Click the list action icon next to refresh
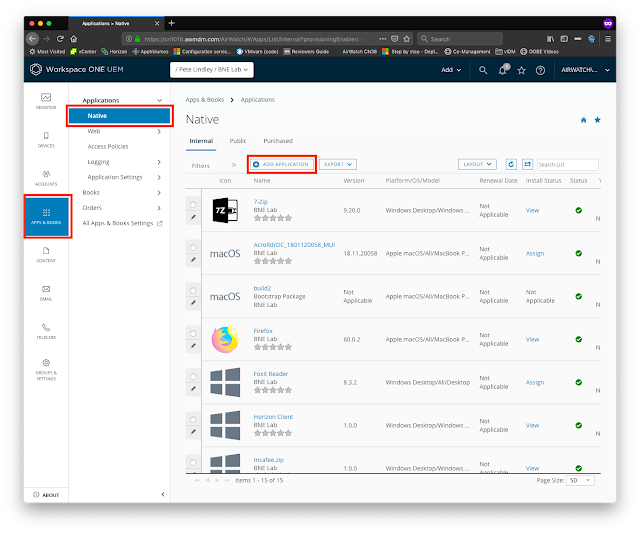 527,164
